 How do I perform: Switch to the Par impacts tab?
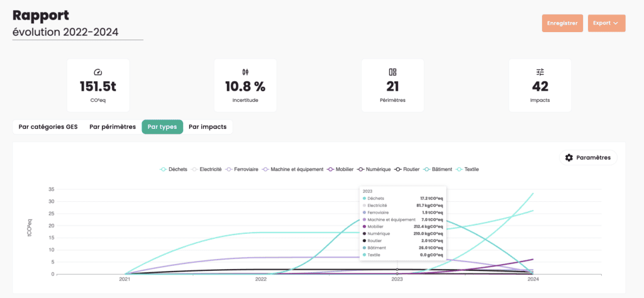point(208,127)
